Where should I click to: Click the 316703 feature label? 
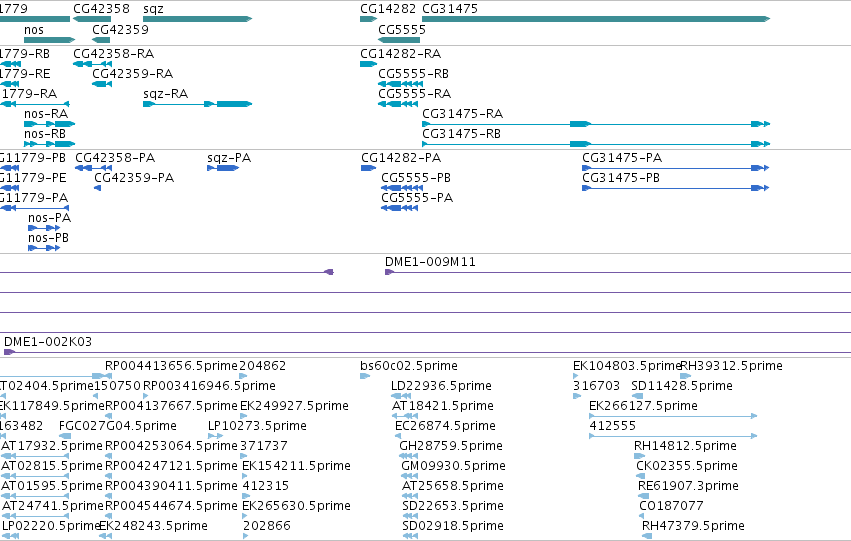tap(596, 386)
